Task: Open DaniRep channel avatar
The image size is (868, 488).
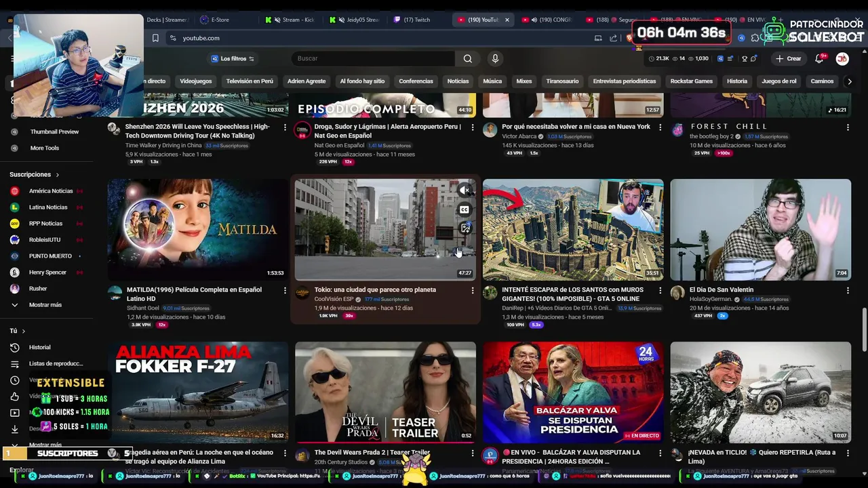Action: coord(490,293)
